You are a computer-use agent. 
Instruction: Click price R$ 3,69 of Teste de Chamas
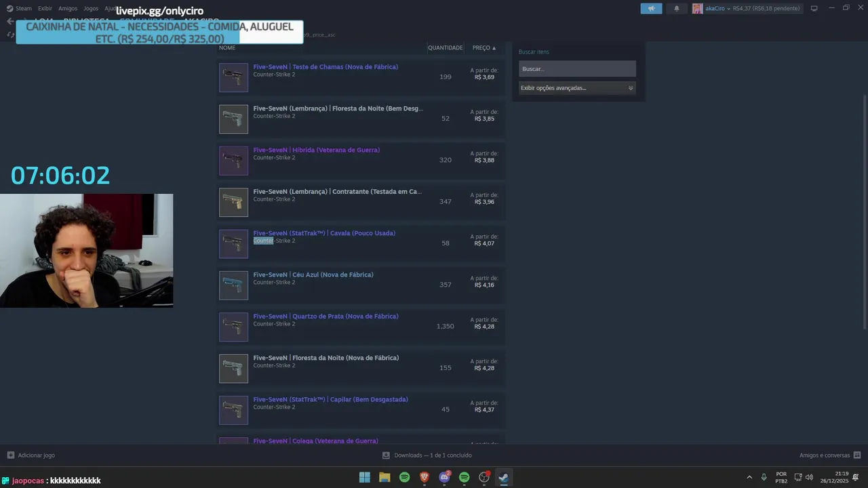[484, 77]
